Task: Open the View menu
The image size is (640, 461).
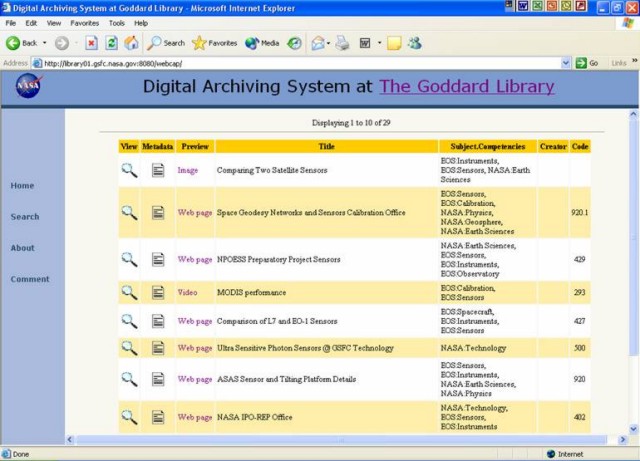Action: click(x=53, y=23)
